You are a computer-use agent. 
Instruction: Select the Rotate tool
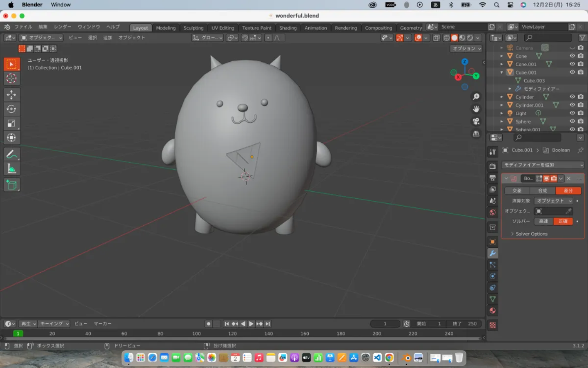coord(11,109)
